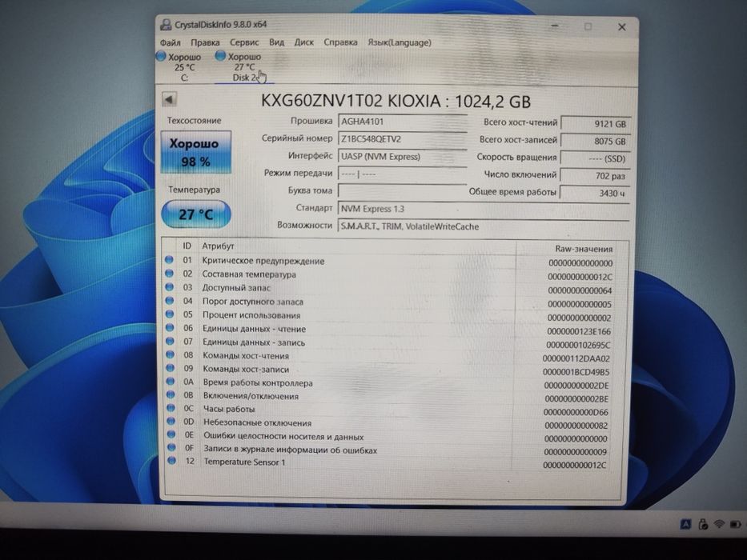Click the Хорошо 98 % health status button
The height and width of the screenshot is (560, 747).
point(196,152)
